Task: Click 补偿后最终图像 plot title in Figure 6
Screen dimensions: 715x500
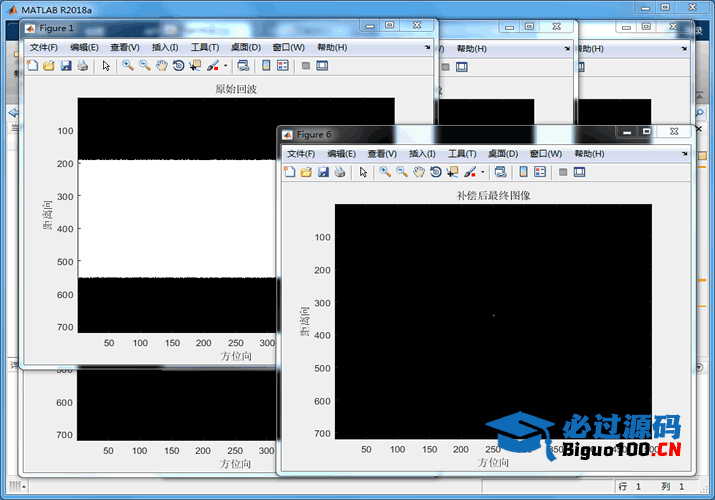Action: coord(493,196)
